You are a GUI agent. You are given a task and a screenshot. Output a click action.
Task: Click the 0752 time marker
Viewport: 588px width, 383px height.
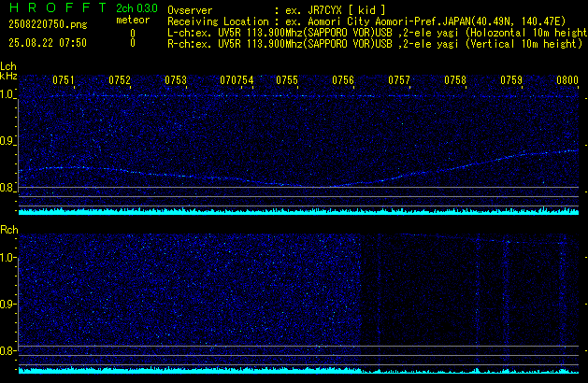coord(120,80)
